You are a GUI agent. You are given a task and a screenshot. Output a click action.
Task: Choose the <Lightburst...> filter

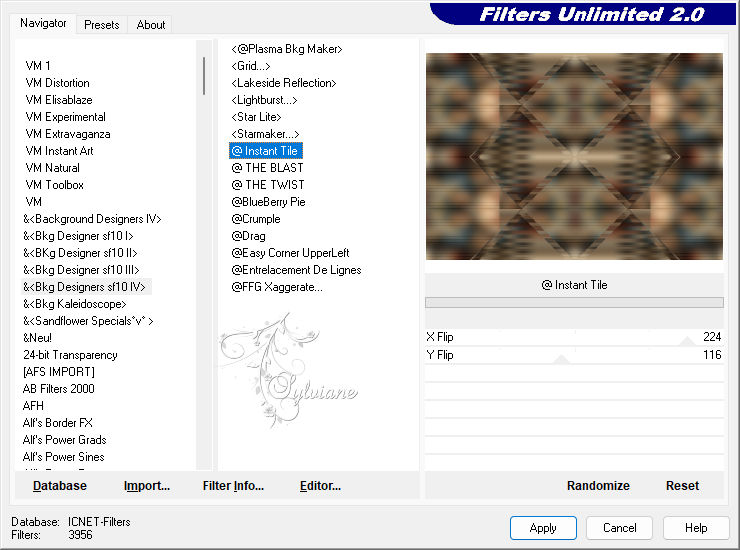(264, 100)
